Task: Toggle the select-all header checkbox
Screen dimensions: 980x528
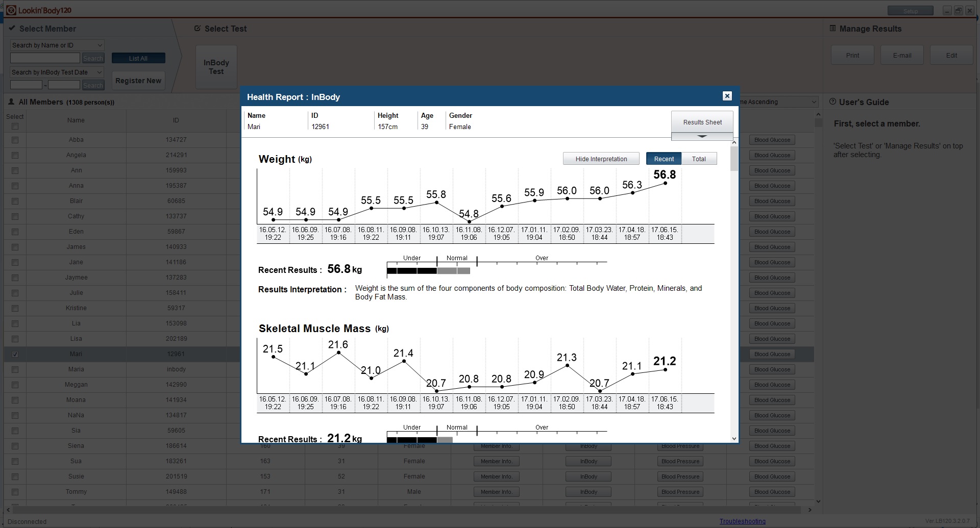Action: pyautogui.click(x=15, y=126)
